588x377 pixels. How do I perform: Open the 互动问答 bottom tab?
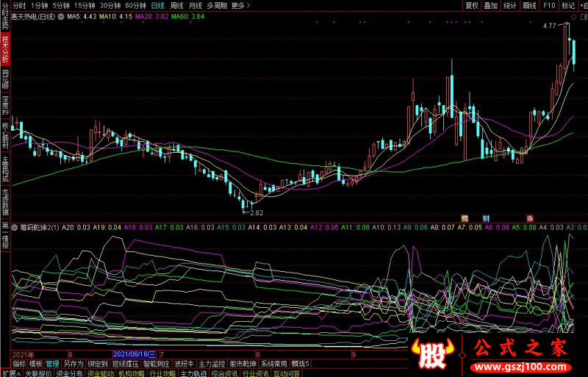(287, 373)
